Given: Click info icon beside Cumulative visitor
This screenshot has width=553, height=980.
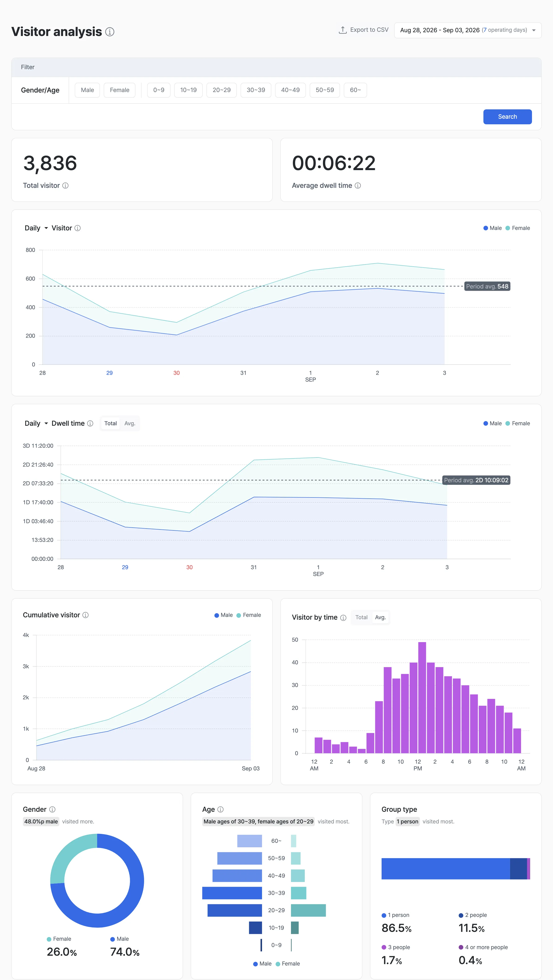Looking at the screenshot, I should tap(85, 615).
